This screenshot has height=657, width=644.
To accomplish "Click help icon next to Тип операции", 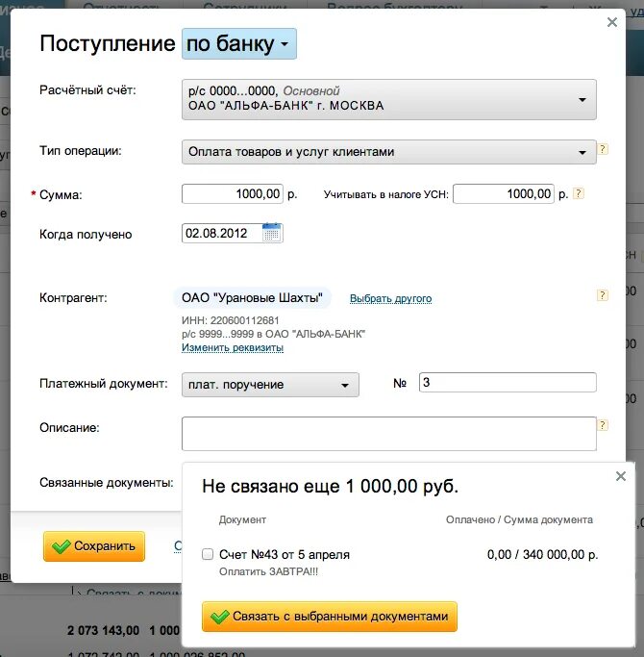I will click(603, 149).
